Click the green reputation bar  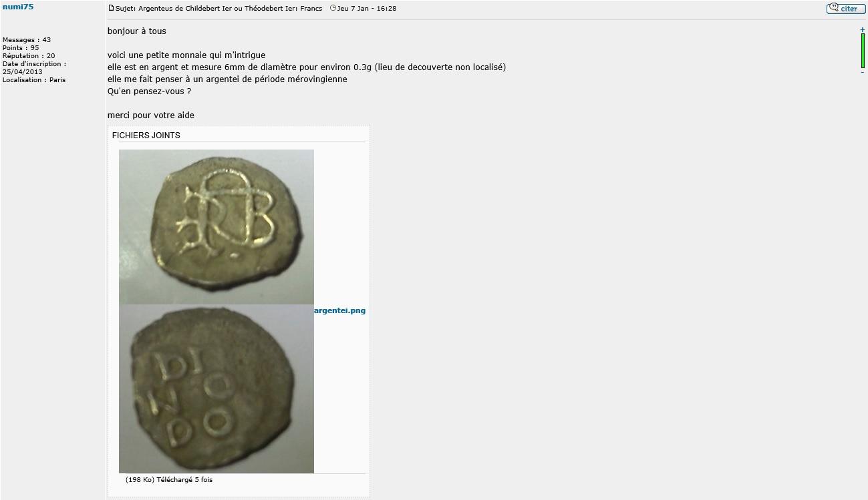pos(863,51)
